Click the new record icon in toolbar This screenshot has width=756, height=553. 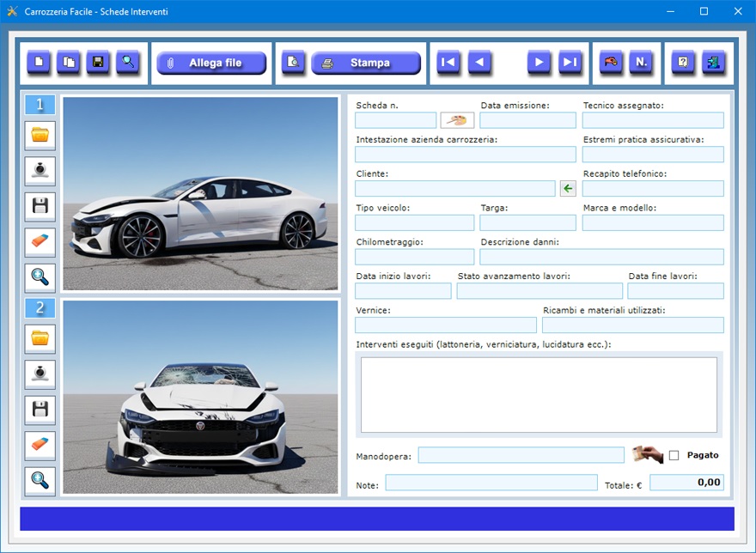39,63
